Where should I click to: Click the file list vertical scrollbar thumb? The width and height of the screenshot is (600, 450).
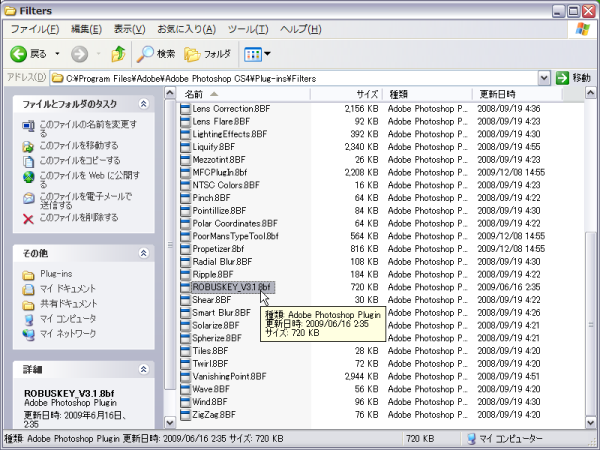coord(590,324)
